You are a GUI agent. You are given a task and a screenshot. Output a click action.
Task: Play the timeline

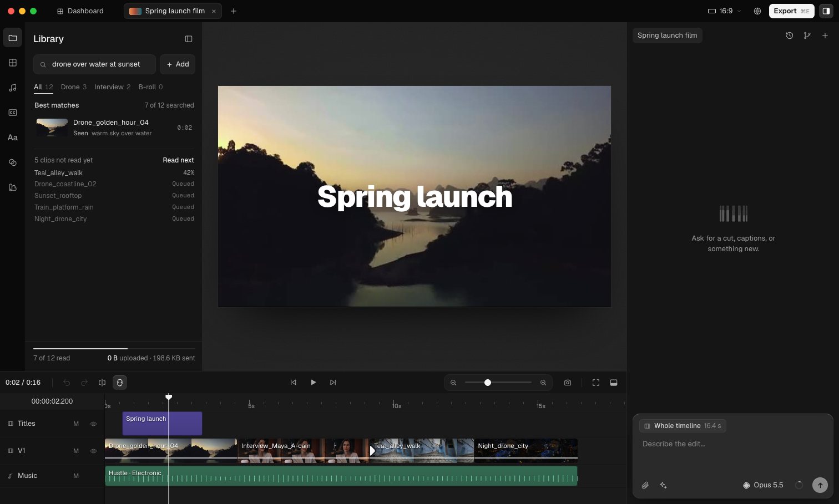pos(313,383)
